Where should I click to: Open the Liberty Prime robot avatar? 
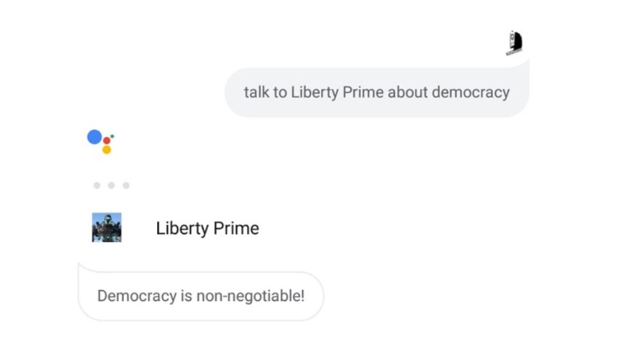pyautogui.click(x=107, y=228)
